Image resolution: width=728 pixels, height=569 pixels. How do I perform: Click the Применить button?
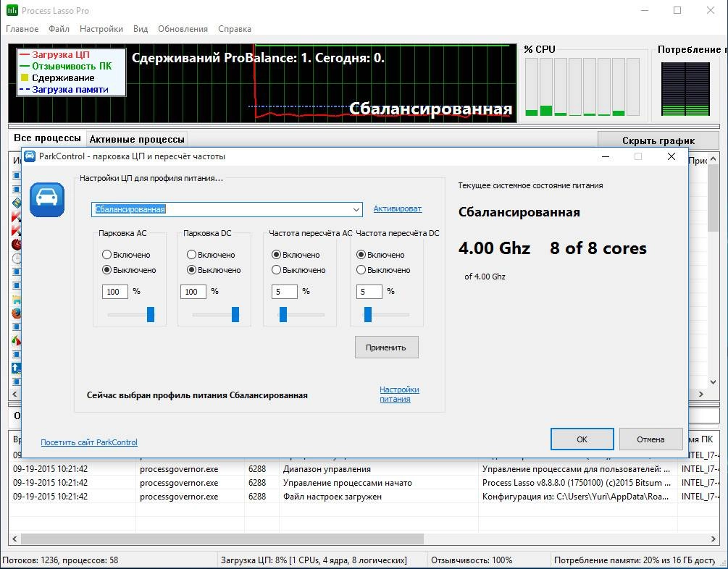pos(386,347)
